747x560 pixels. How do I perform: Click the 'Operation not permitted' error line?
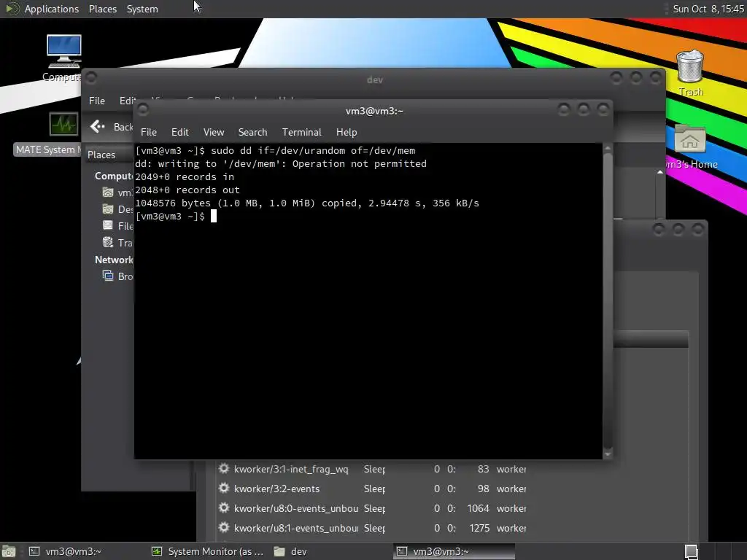(281, 164)
